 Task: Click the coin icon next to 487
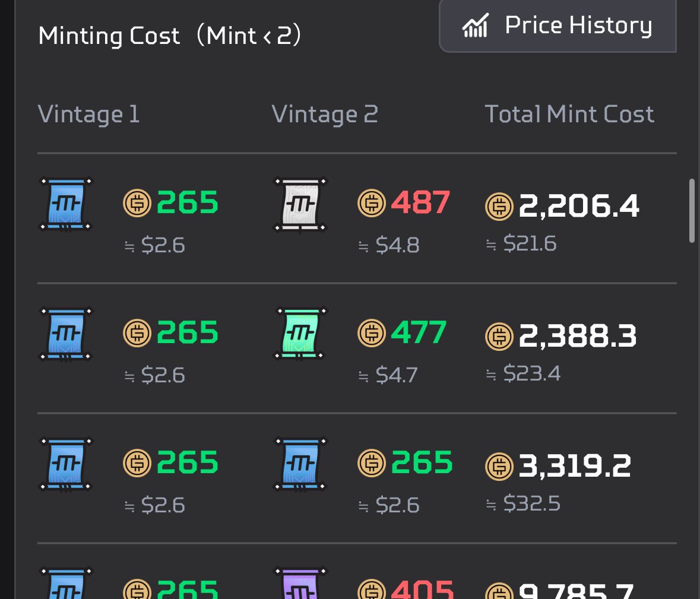pos(372,203)
